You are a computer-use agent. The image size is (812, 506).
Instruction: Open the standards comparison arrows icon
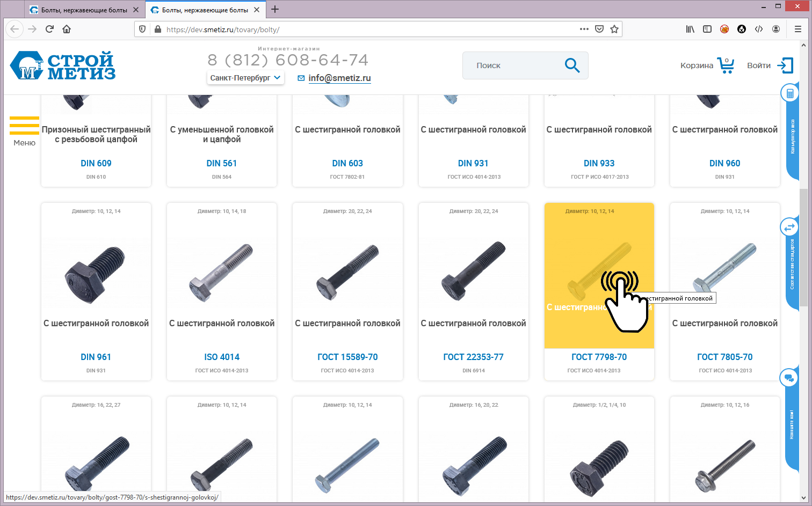[x=789, y=228]
